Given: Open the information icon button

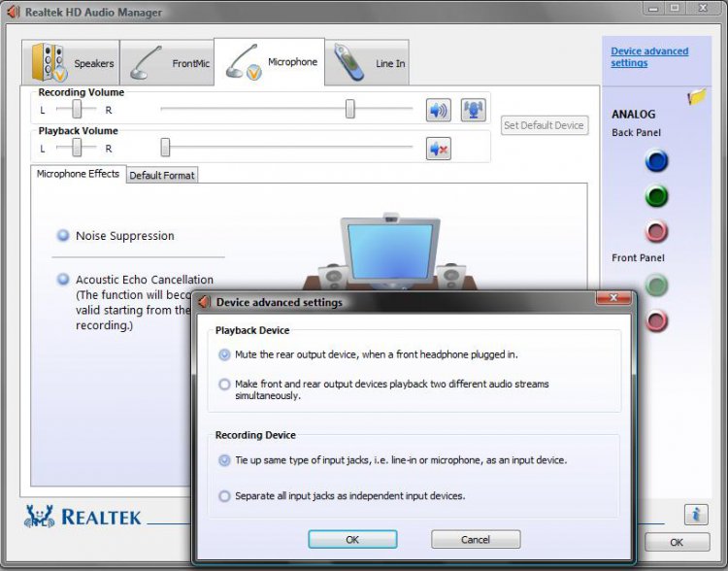Looking at the screenshot, I should point(696,515).
